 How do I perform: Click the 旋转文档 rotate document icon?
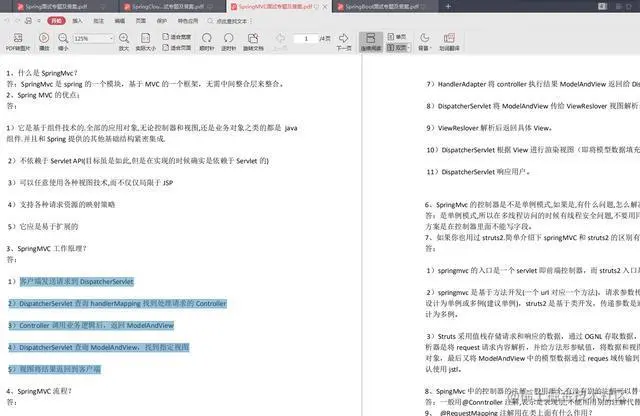pyautogui.click(x=253, y=42)
